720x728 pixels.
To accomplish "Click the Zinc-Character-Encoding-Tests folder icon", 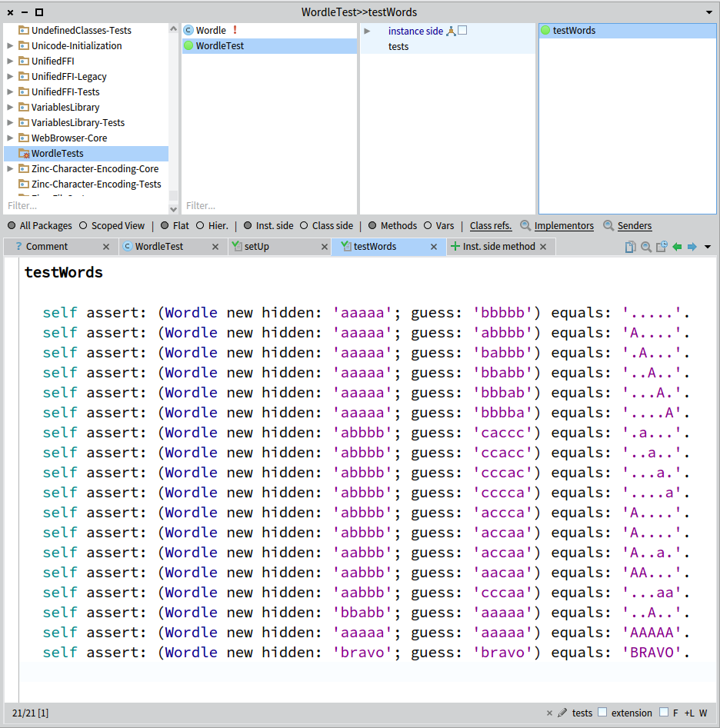I will click(x=24, y=184).
